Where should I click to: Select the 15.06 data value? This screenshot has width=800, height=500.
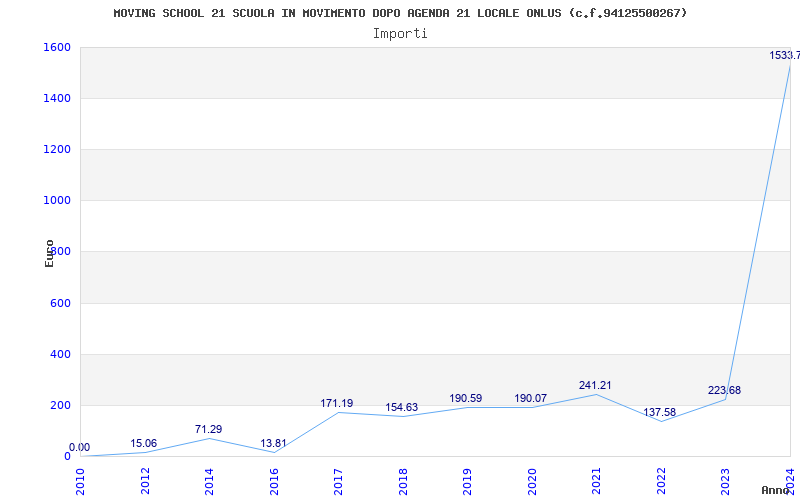point(144,444)
